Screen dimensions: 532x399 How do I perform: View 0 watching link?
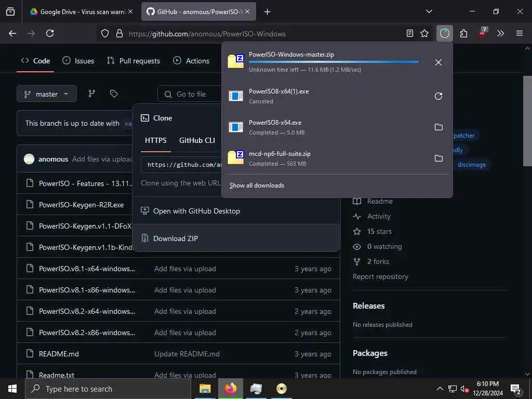(x=384, y=246)
